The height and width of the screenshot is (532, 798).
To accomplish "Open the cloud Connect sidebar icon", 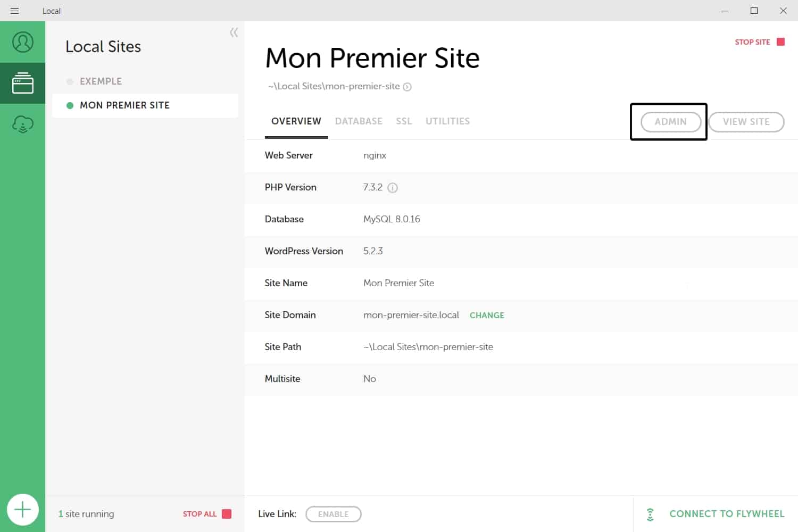I will pos(22,124).
